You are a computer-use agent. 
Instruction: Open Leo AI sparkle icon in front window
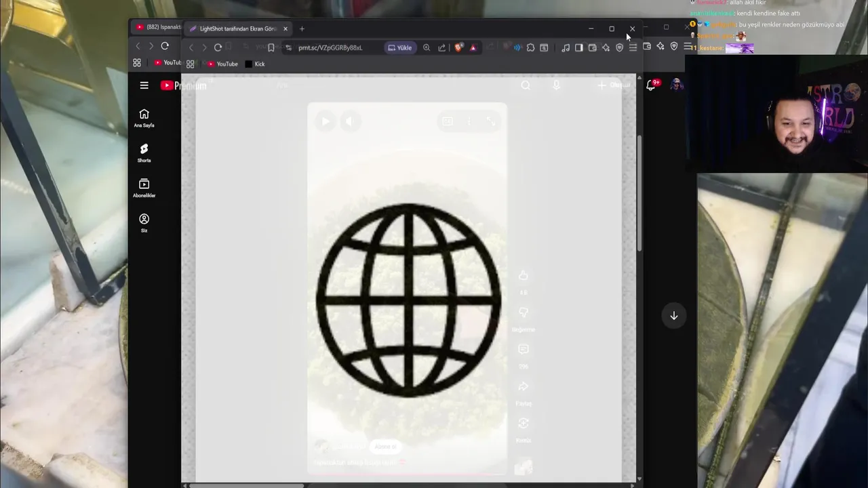[x=606, y=47]
